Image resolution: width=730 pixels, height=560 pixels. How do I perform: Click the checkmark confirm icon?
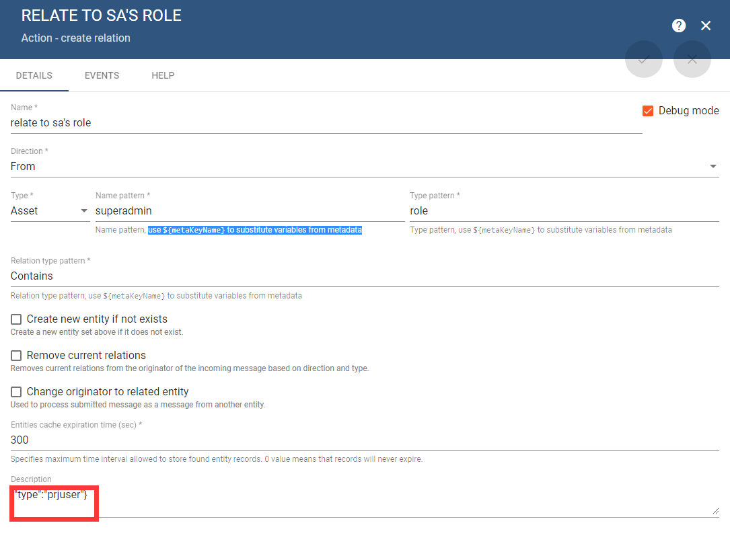point(643,59)
